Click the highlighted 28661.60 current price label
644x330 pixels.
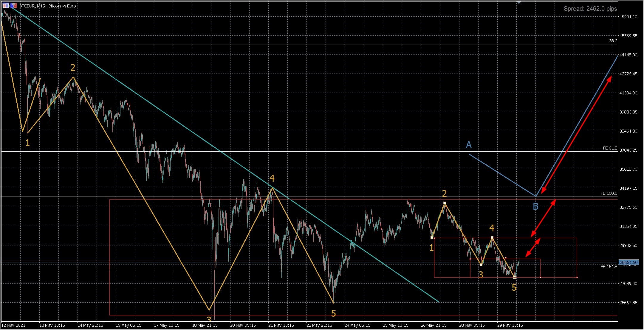[628, 262]
